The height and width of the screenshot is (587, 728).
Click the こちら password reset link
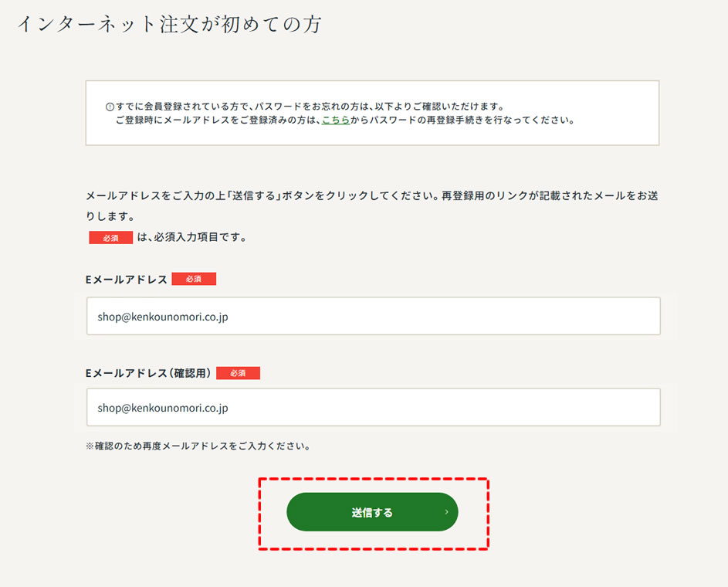[x=336, y=120]
